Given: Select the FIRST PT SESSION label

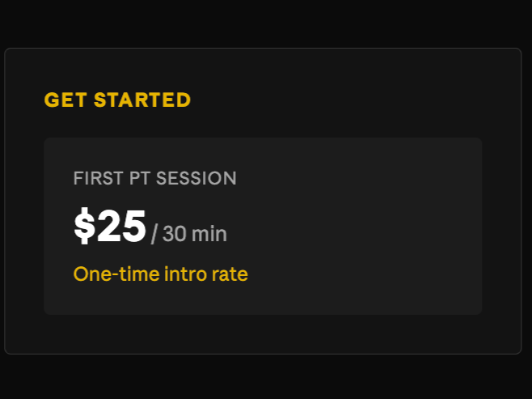Looking at the screenshot, I should (154, 178).
